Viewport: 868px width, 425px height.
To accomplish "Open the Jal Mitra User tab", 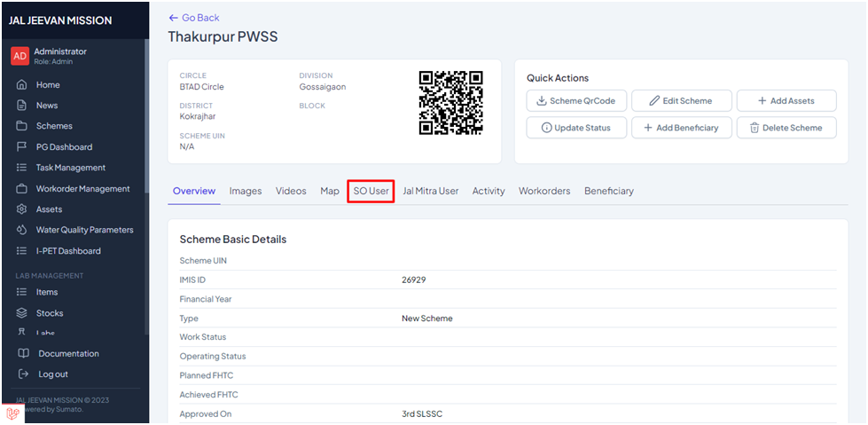I will (430, 191).
